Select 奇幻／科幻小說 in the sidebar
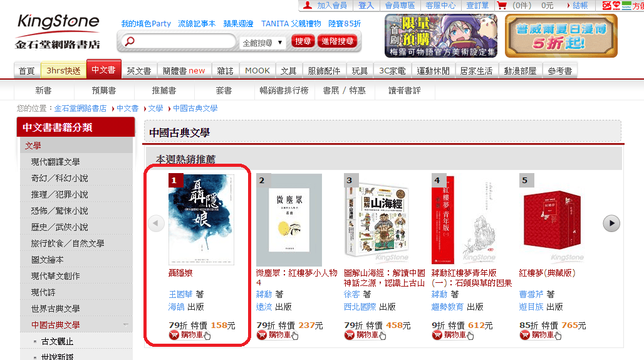This screenshot has height=360, width=644. (x=60, y=178)
